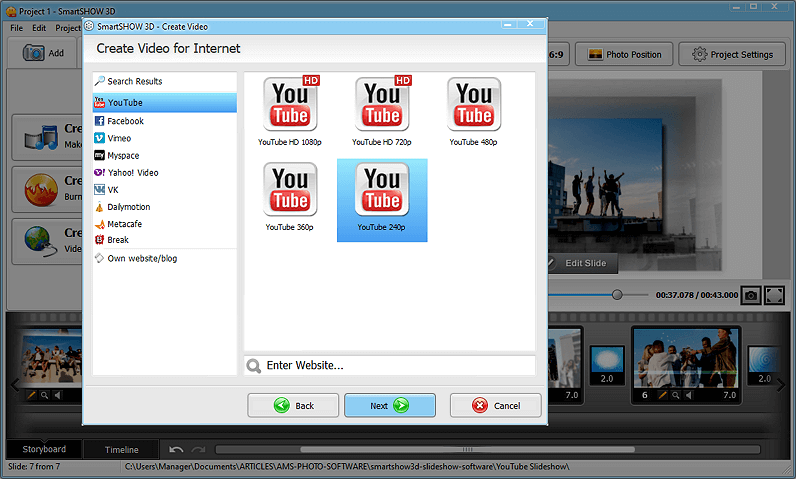Viewport: 796px width, 479px height.
Task: Click the Enter Website search field
Action: click(389, 365)
